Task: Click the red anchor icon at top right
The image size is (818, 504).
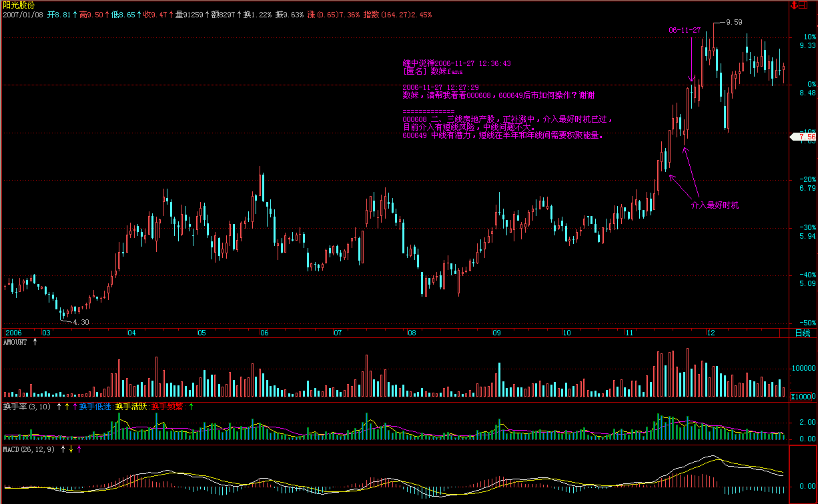Action: tap(793, 5)
